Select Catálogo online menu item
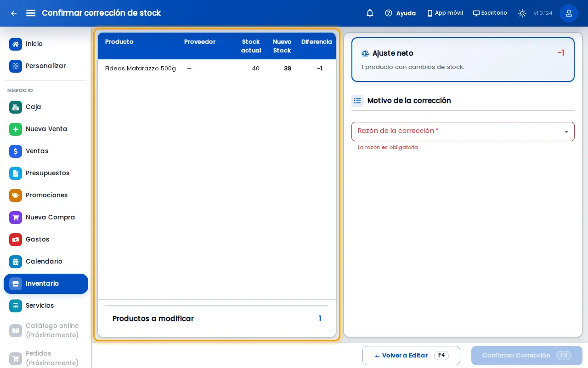The image size is (588, 368). click(46, 330)
